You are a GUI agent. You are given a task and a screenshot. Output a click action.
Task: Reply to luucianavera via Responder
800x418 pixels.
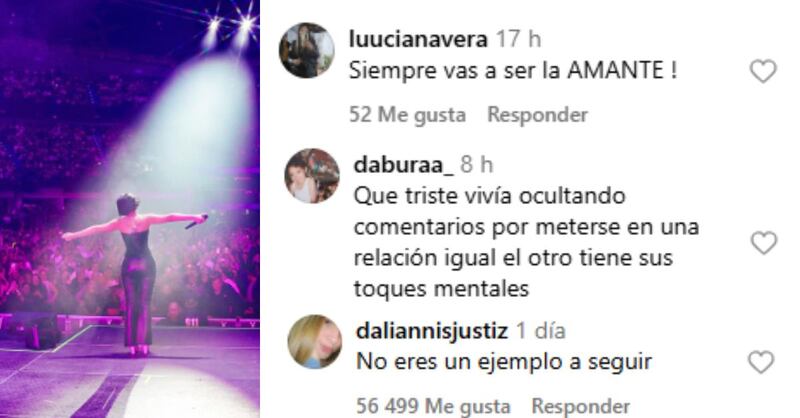pyautogui.click(x=537, y=115)
